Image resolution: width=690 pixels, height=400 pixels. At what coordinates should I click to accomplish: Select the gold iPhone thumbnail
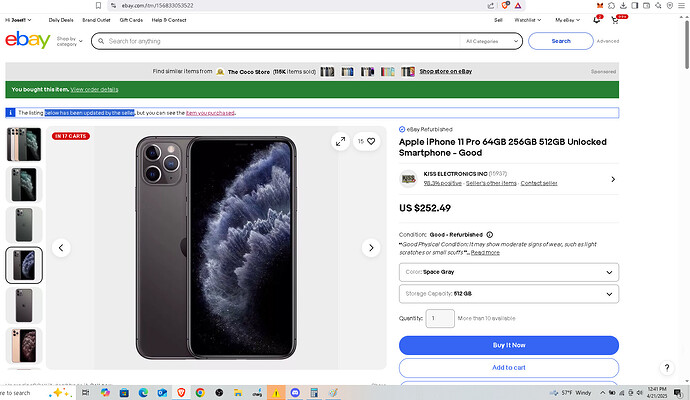click(24, 345)
